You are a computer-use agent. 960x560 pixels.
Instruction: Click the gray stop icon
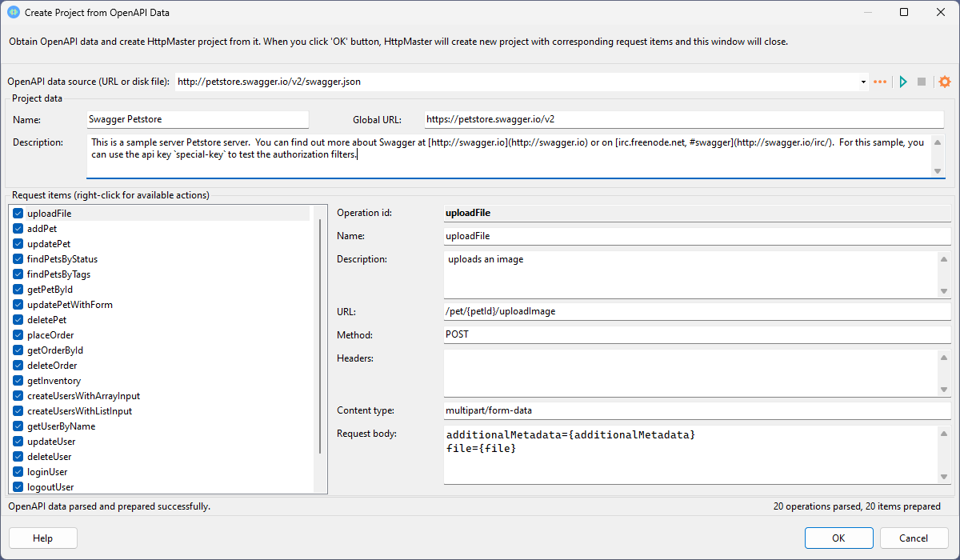922,82
